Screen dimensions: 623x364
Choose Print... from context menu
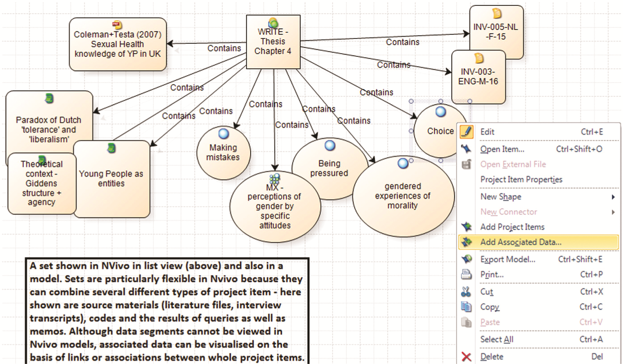(539, 275)
